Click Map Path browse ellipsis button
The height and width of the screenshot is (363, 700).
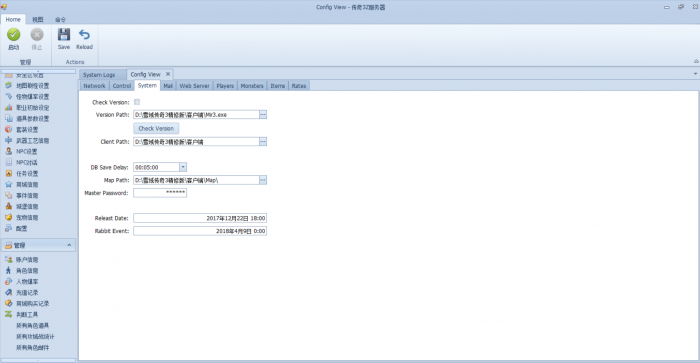pyautogui.click(x=263, y=180)
